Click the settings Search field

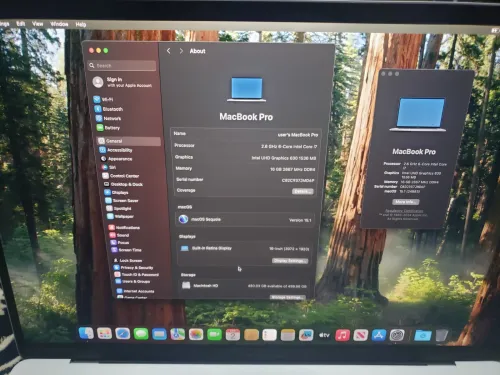tap(122, 66)
